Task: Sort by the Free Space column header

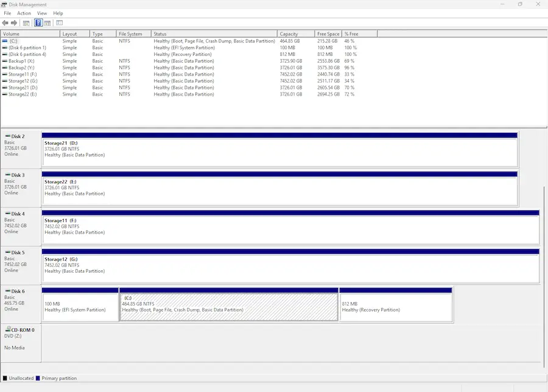Action: pyautogui.click(x=328, y=34)
